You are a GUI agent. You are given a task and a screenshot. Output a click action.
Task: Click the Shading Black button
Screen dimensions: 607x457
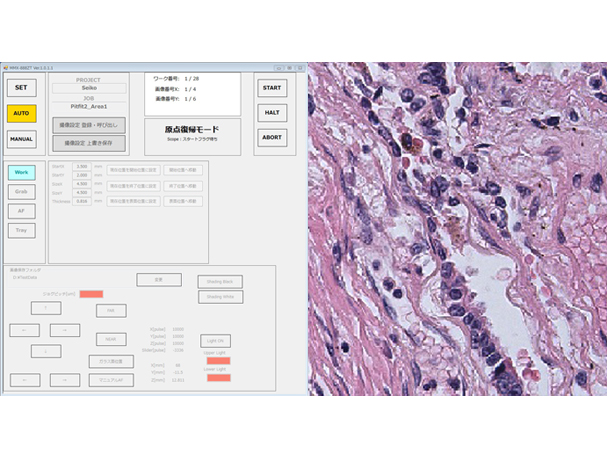[220, 282]
